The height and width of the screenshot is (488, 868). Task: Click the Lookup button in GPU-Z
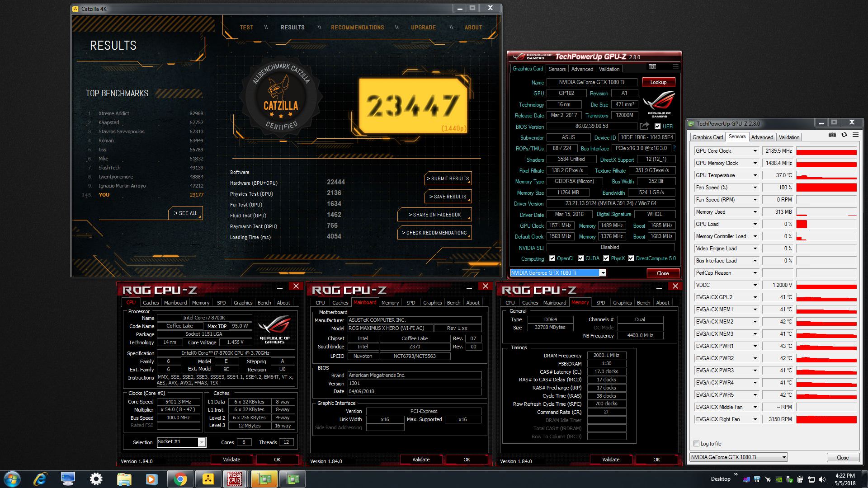[x=658, y=82]
